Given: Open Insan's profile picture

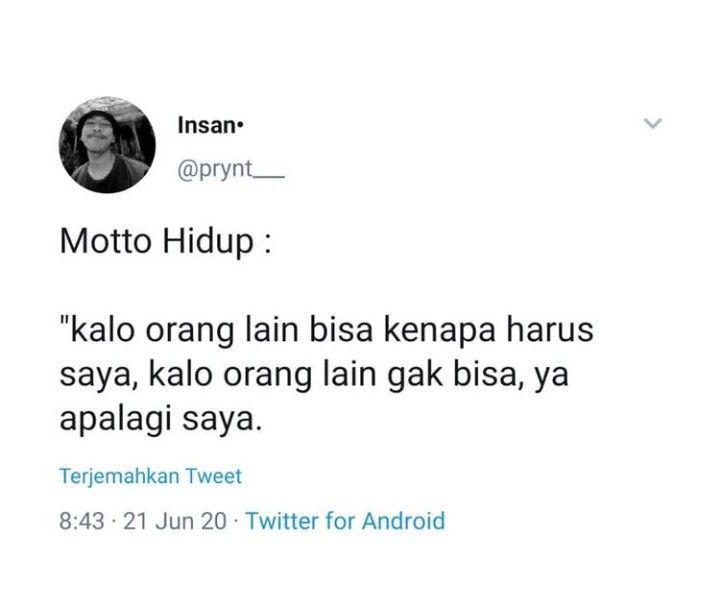Looking at the screenshot, I should (107, 145).
